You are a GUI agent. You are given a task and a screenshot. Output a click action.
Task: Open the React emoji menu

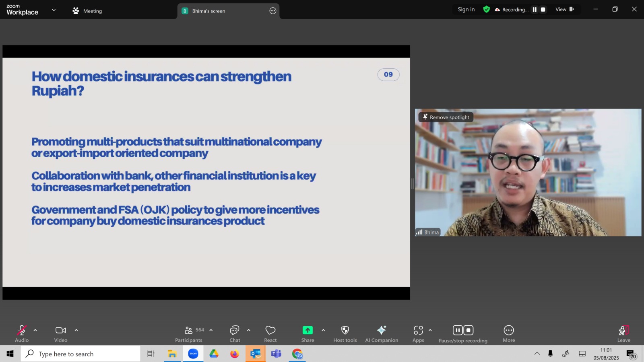(x=270, y=333)
